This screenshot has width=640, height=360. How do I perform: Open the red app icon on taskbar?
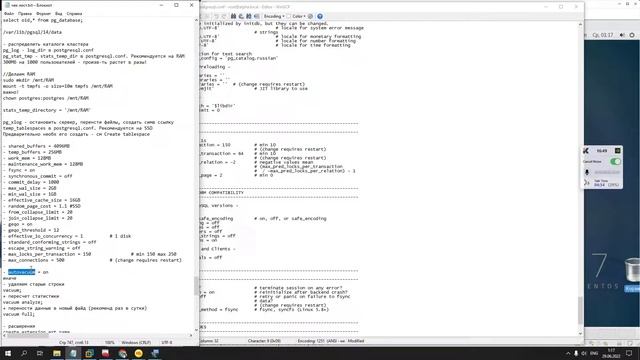click(x=106, y=353)
